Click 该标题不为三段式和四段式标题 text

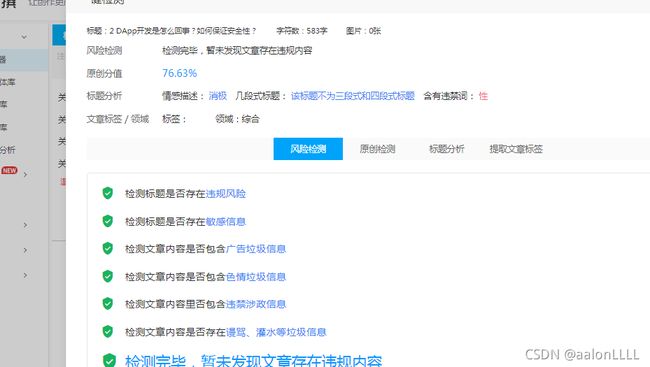pyautogui.click(x=353, y=96)
